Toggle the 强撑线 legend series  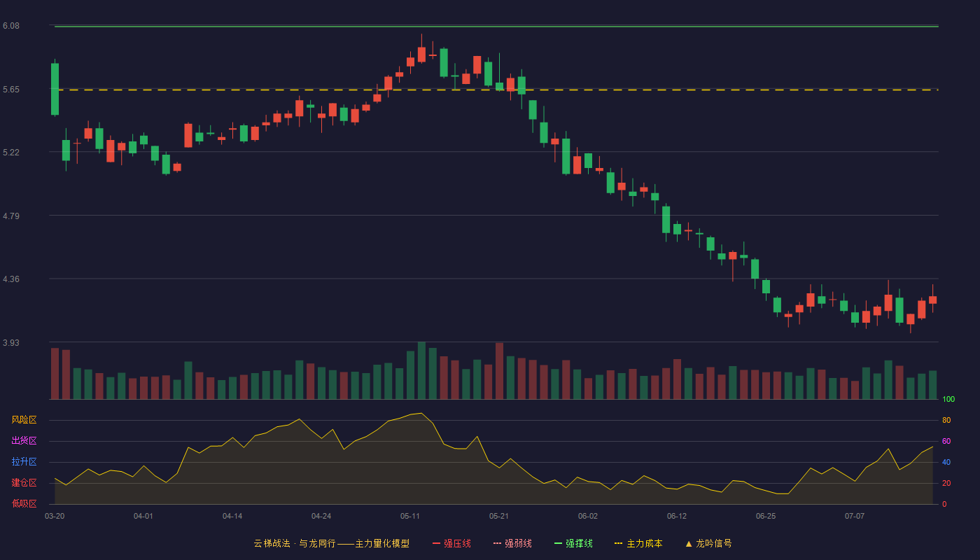point(573,543)
